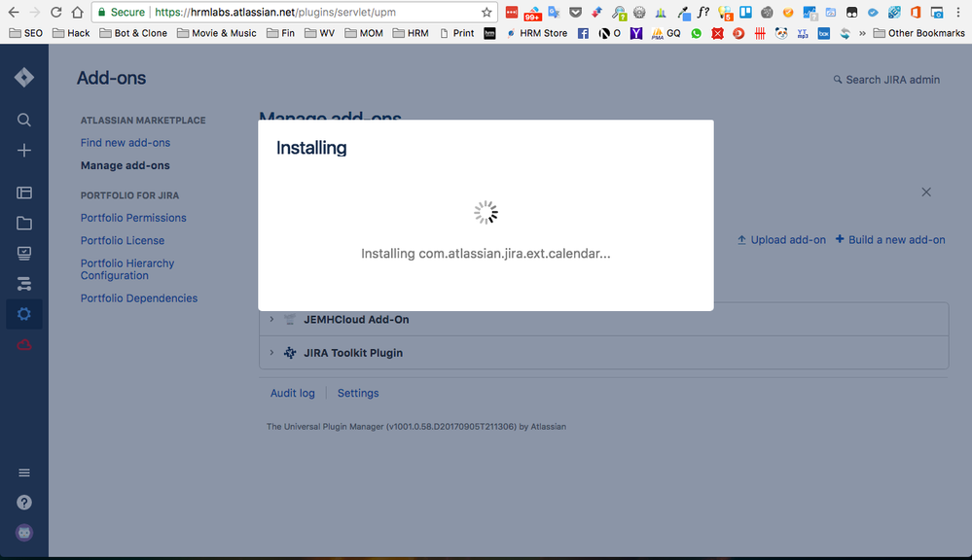This screenshot has height=560, width=972.
Task: Open the Bot & Clone bookmarks folder
Action: coord(133,33)
